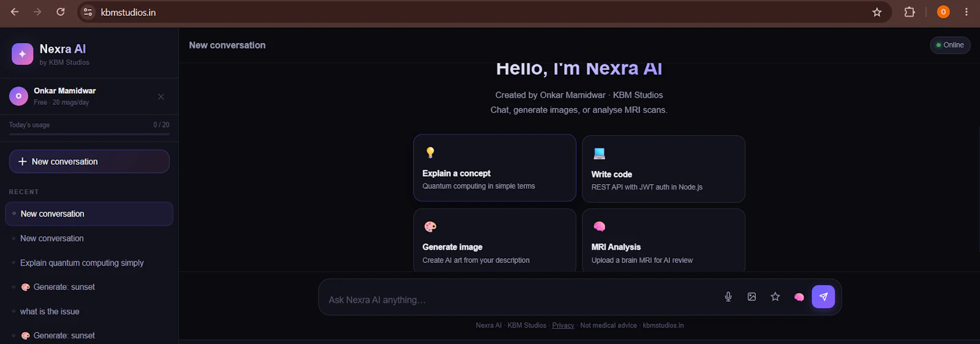
Task: Click the kbmstudios.in address bar
Action: pos(478,12)
